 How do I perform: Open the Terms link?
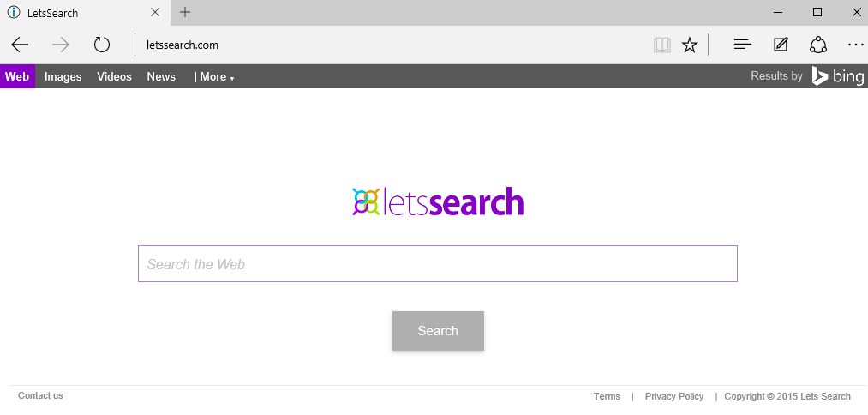pos(607,396)
